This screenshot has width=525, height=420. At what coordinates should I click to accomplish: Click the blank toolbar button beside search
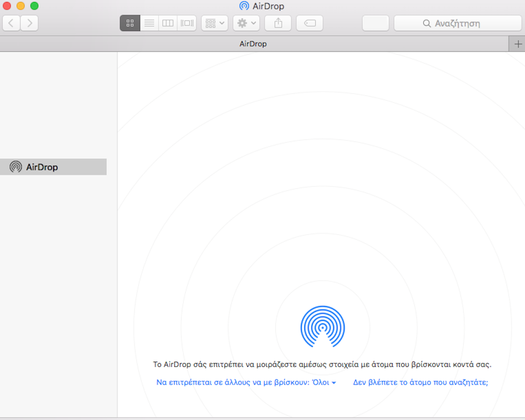[375, 23]
